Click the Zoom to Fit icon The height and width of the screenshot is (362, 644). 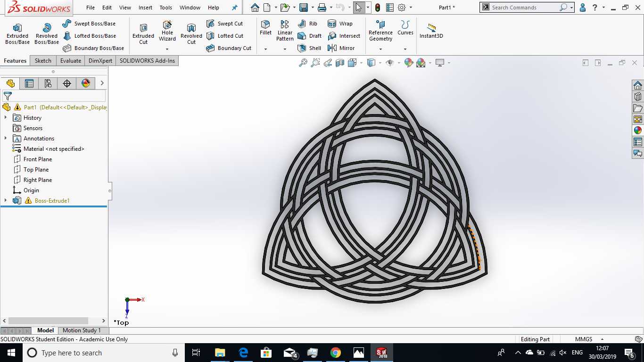303,63
